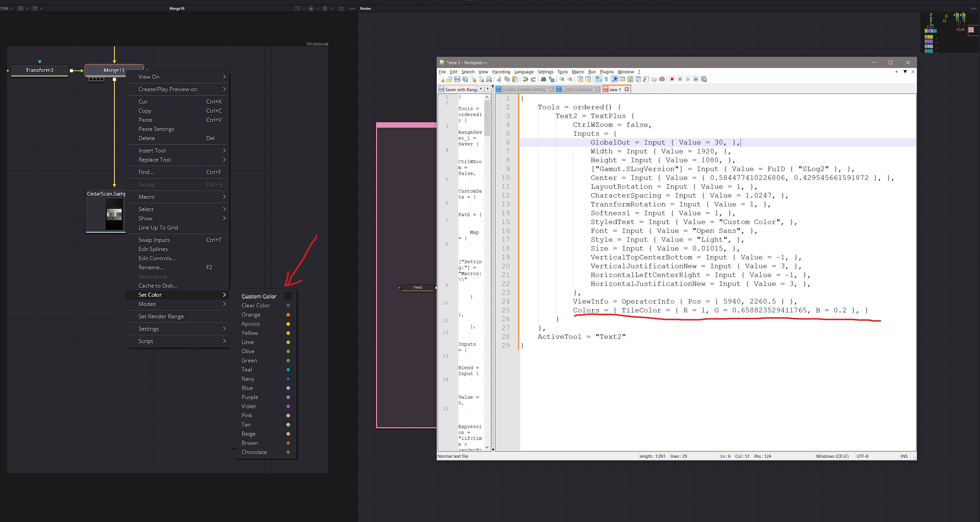Image resolution: width=980 pixels, height=522 pixels.
Task: Click the viewer options three-dots icon
Action: click(x=352, y=8)
